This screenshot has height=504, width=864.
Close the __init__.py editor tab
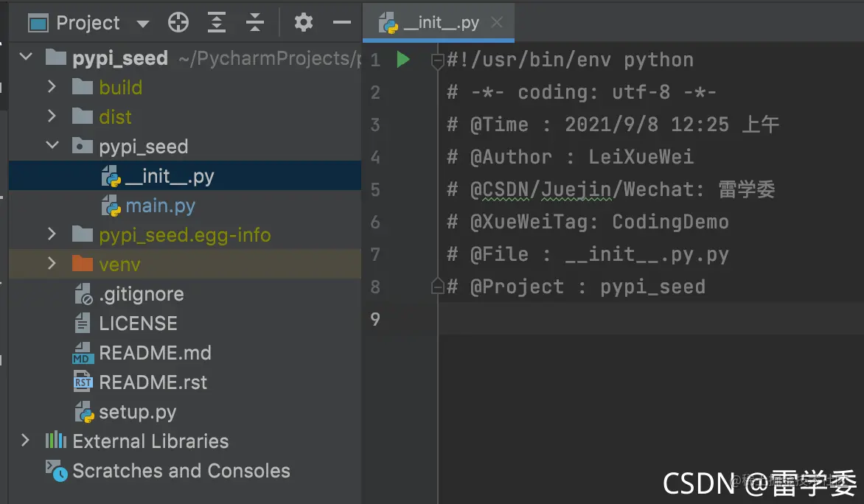[x=496, y=22]
